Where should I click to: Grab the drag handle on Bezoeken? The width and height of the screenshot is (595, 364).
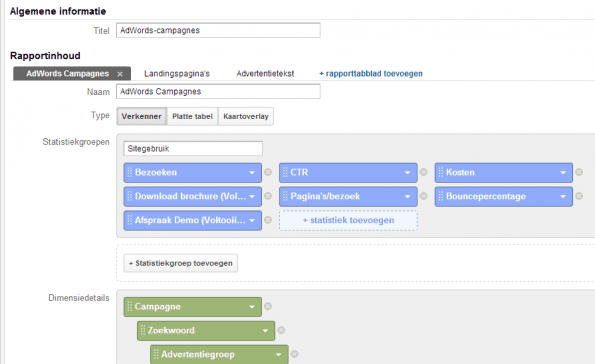pos(129,172)
